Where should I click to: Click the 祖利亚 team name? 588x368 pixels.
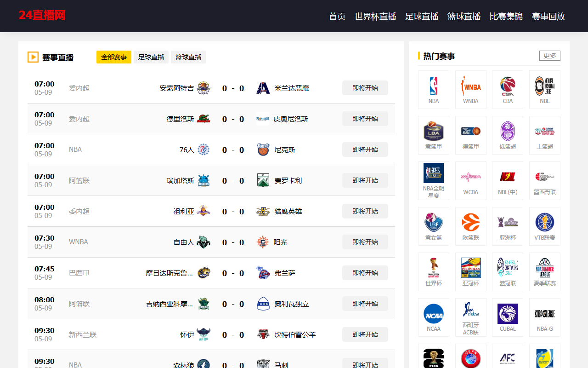point(184,211)
